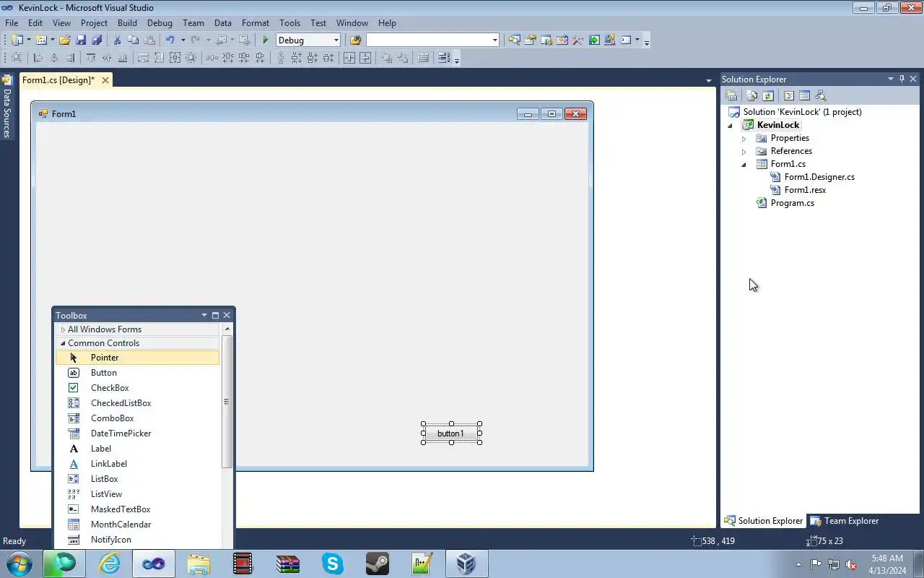The width and height of the screenshot is (924, 578).
Task: Select button1 on the Form1 designer
Action: tap(451, 433)
